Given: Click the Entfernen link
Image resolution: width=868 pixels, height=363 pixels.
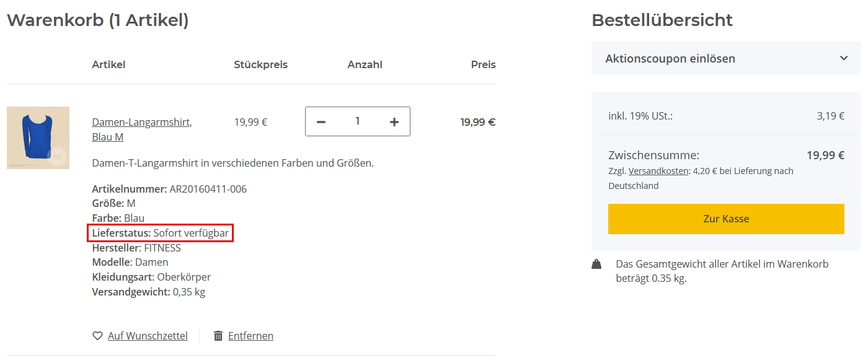Looking at the screenshot, I should pyautogui.click(x=250, y=336).
